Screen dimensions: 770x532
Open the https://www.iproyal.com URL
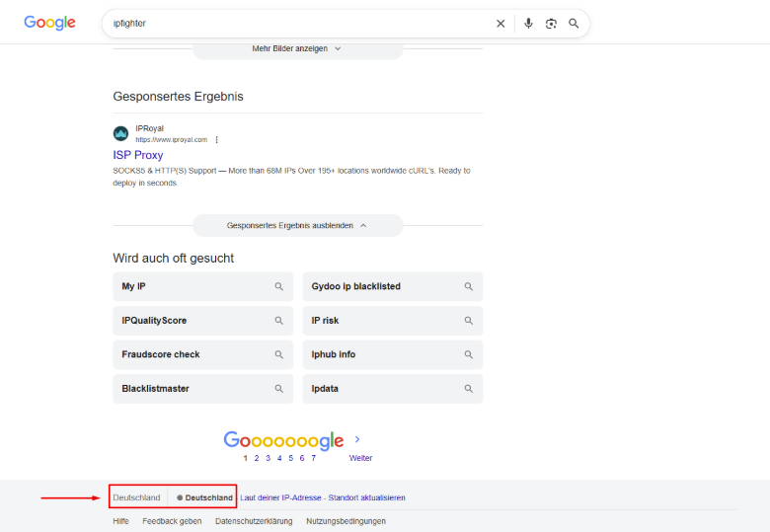[x=172, y=140]
